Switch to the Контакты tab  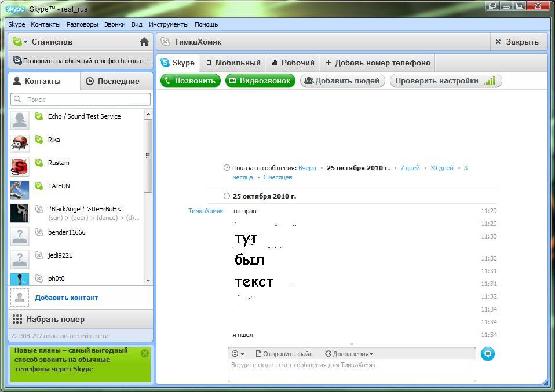tap(44, 82)
